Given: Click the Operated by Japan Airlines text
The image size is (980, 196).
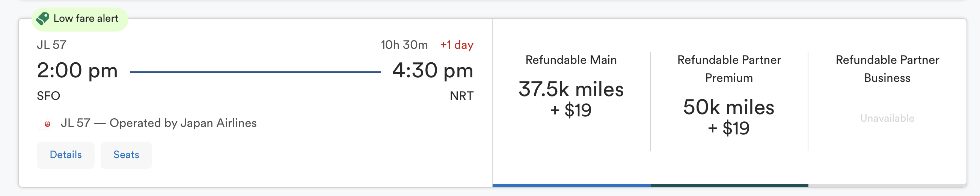Looking at the screenshot, I should click(183, 123).
